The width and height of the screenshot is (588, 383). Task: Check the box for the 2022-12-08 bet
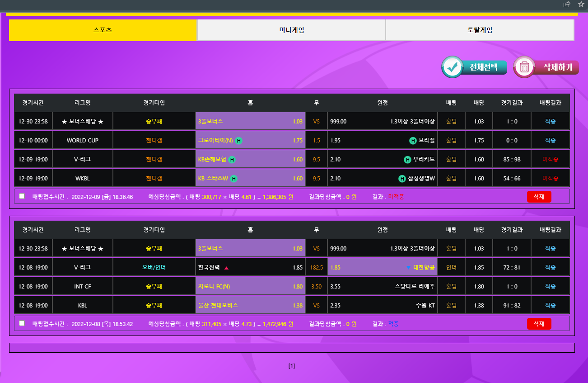[22, 323]
